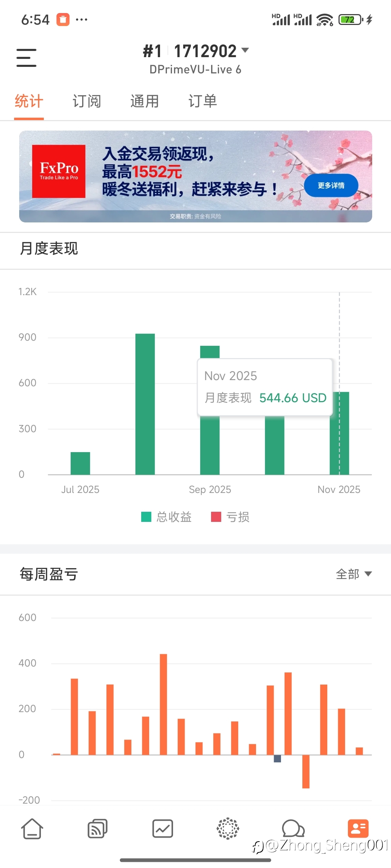The height and width of the screenshot is (868, 391).
Task: Open the hamburger side menu
Action: click(26, 58)
